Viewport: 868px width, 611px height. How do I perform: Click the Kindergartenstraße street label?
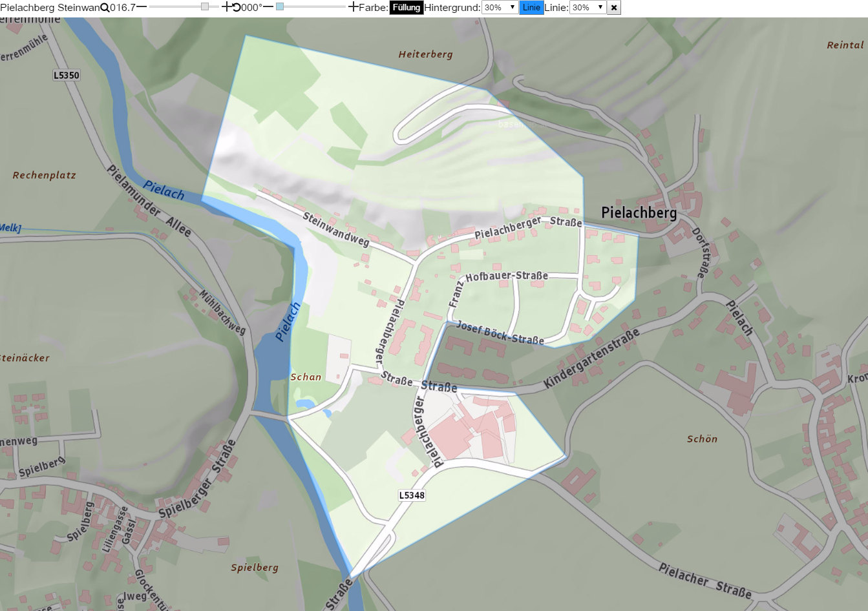[592, 358]
